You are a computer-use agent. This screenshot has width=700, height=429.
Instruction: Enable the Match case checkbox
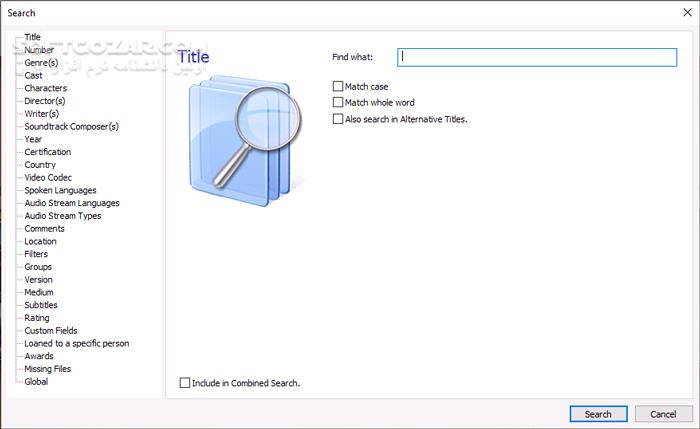tap(338, 87)
